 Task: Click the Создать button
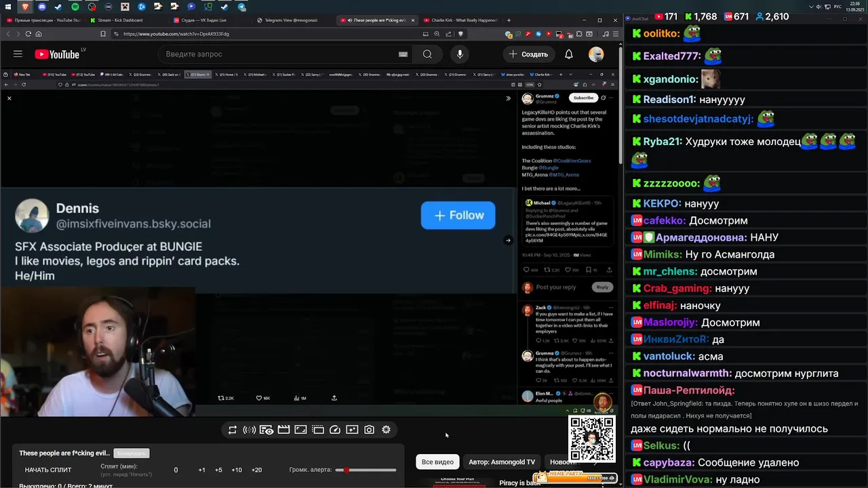coord(529,54)
